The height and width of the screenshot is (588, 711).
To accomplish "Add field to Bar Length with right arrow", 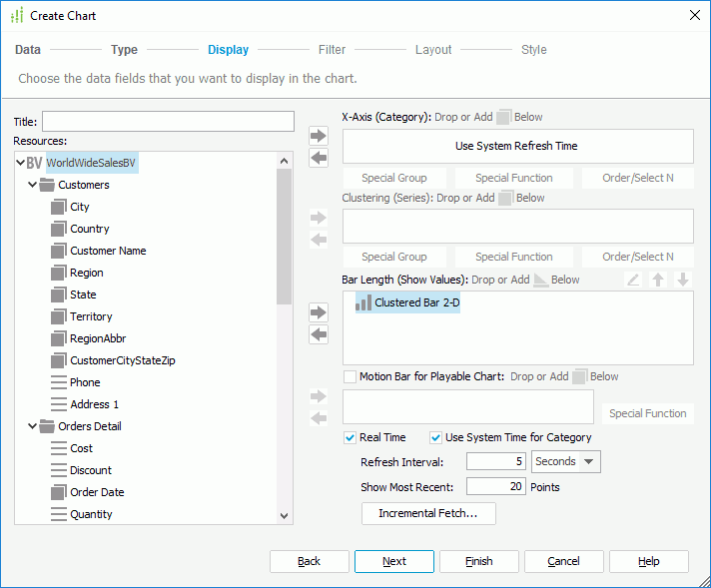I will coord(319,312).
